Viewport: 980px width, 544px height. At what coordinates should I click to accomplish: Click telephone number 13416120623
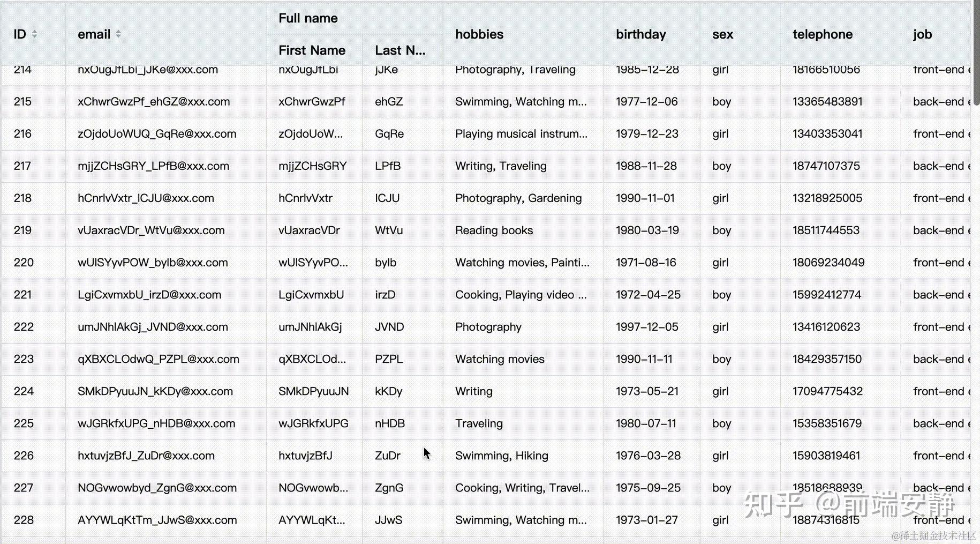point(826,327)
